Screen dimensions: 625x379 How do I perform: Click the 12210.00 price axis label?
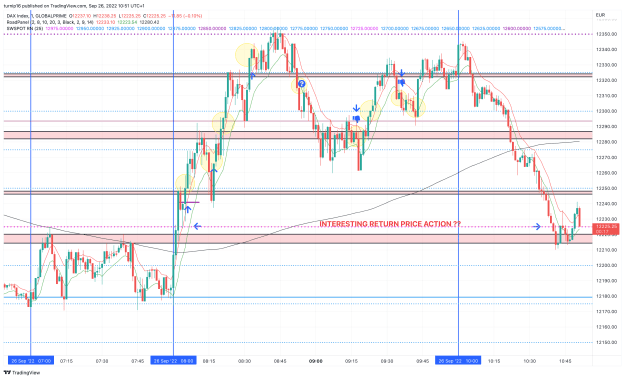[x=606, y=250]
